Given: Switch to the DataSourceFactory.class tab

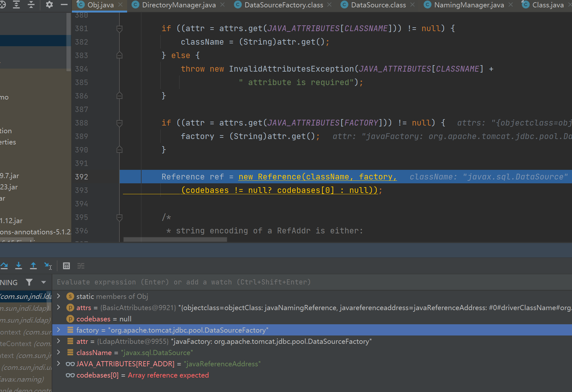Looking at the screenshot, I should pos(284,5).
